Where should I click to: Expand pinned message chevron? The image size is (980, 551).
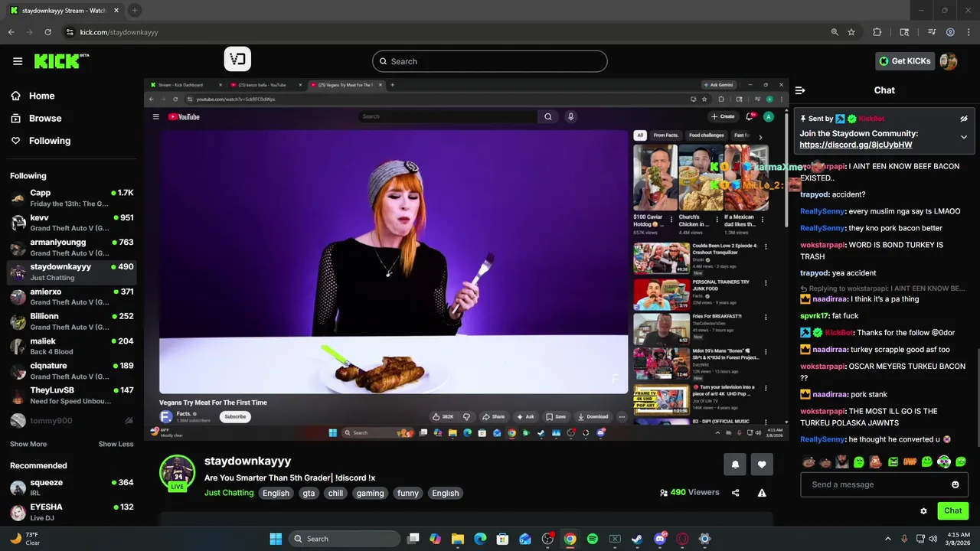964,137
